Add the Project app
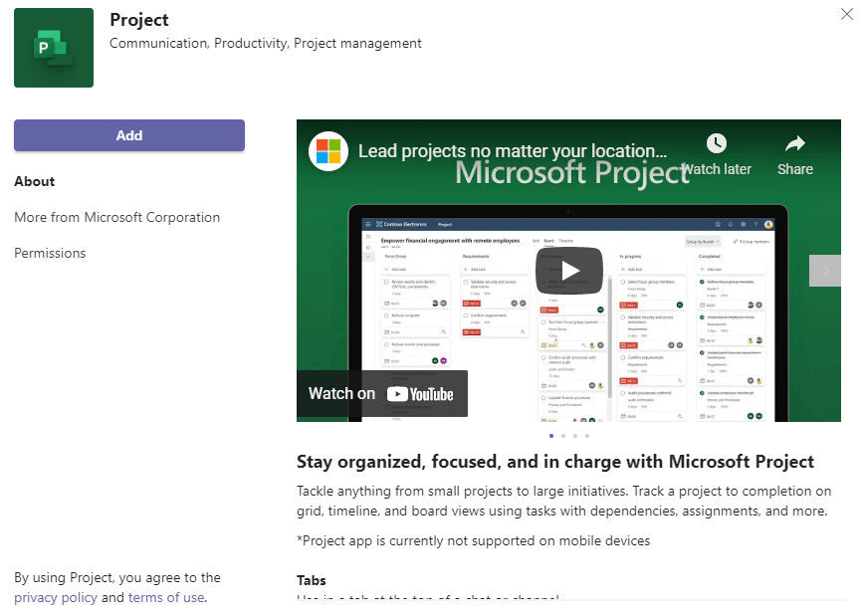This screenshot has height=616, width=864. tap(129, 135)
